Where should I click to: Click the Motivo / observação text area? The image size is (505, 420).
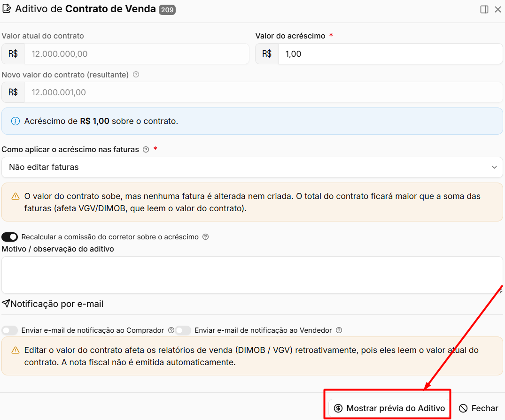pyautogui.click(x=252, y=275)
